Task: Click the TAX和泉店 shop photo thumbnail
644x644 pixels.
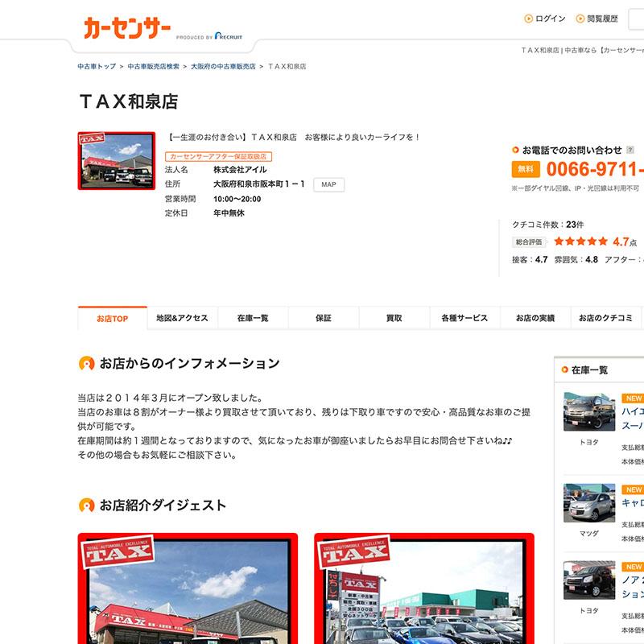Action: pos(117,160)
